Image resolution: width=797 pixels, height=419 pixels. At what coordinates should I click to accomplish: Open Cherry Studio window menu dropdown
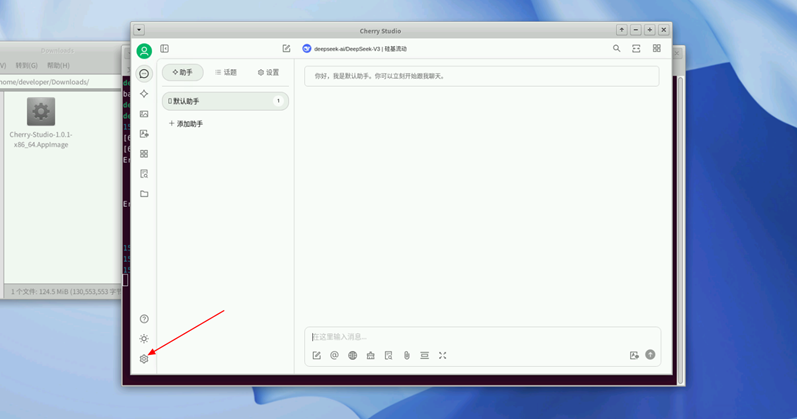(x=139, y=30)
